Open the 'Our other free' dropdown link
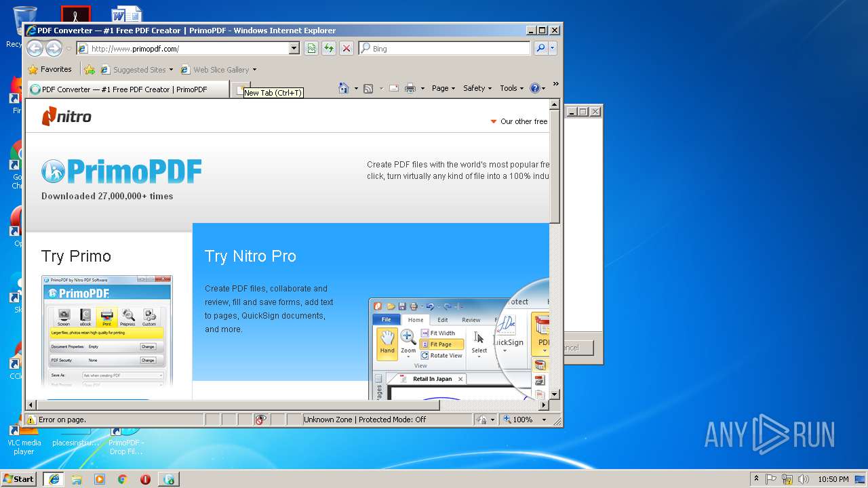Viewport: 868px width, 488px height. 519,121
